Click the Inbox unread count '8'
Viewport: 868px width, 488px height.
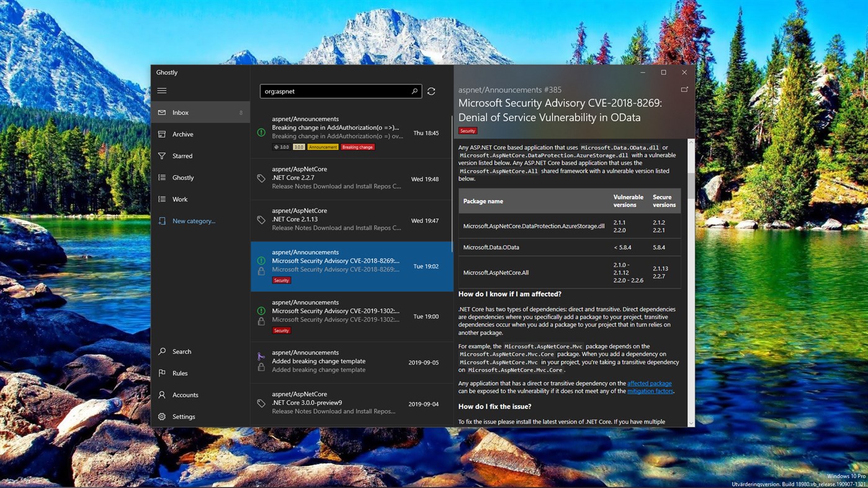coord(241,113)
